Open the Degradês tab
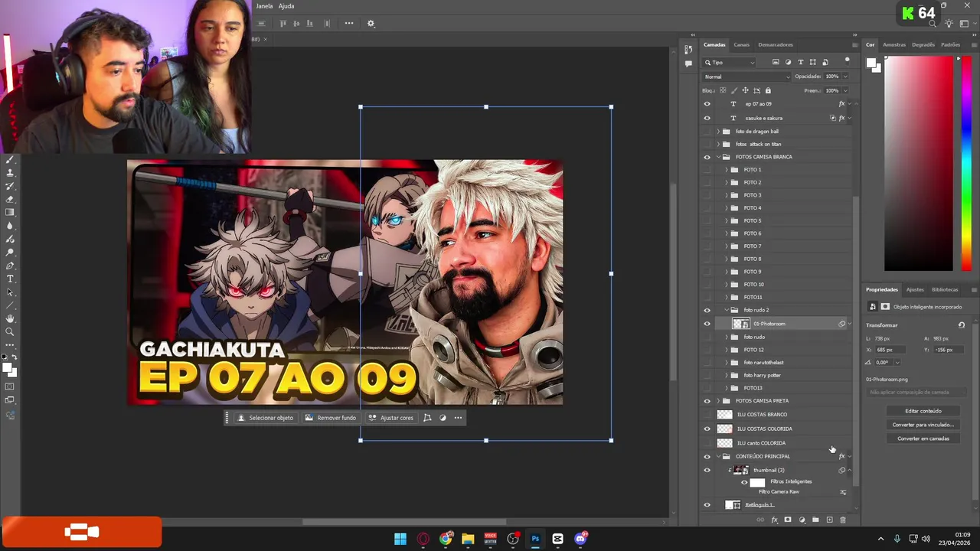This screenshot has width=980, height=551. tap(923, 44)
